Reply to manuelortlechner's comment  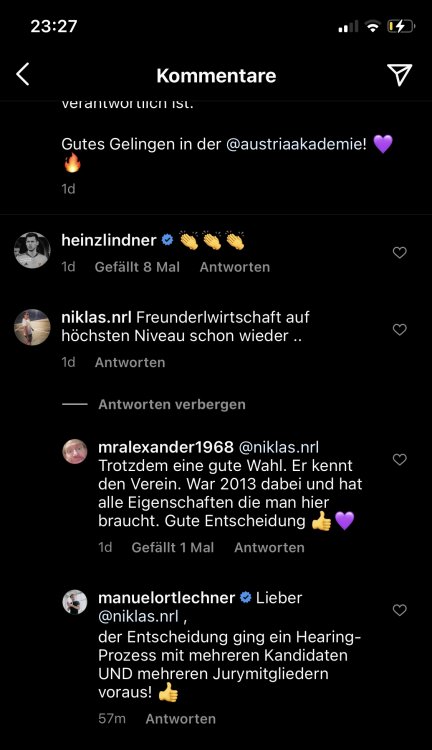180,719
